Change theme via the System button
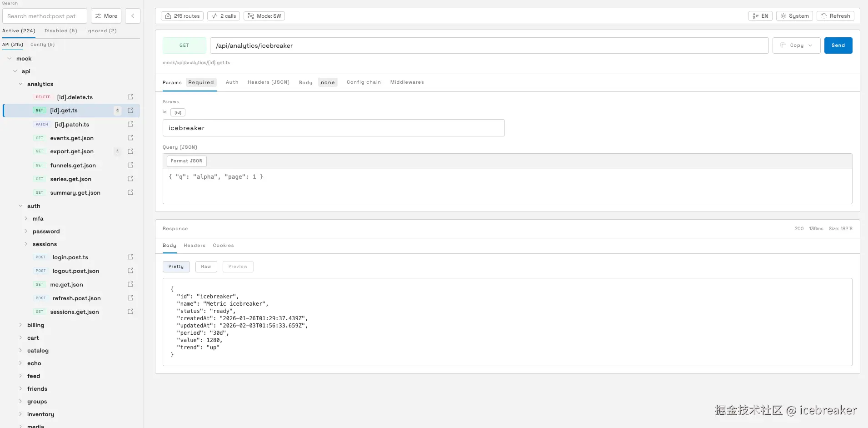This screenshot has height=428, width=868. coord(794,16)
